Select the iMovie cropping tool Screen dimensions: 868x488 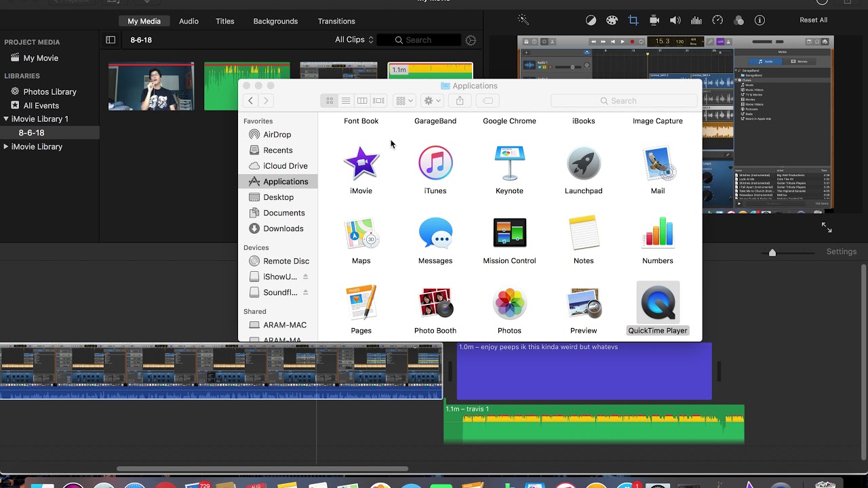633,20
